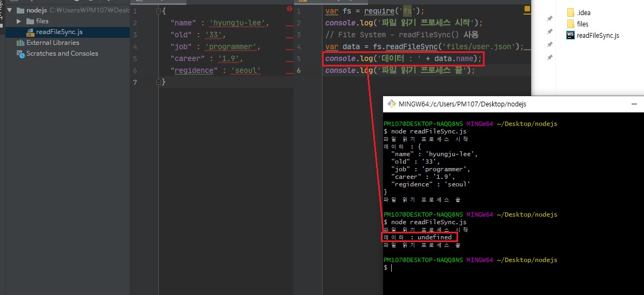Expand the files folder in project tree
Image resolution: width=644 pixels, height=295 pixels.
click(19, 21)
